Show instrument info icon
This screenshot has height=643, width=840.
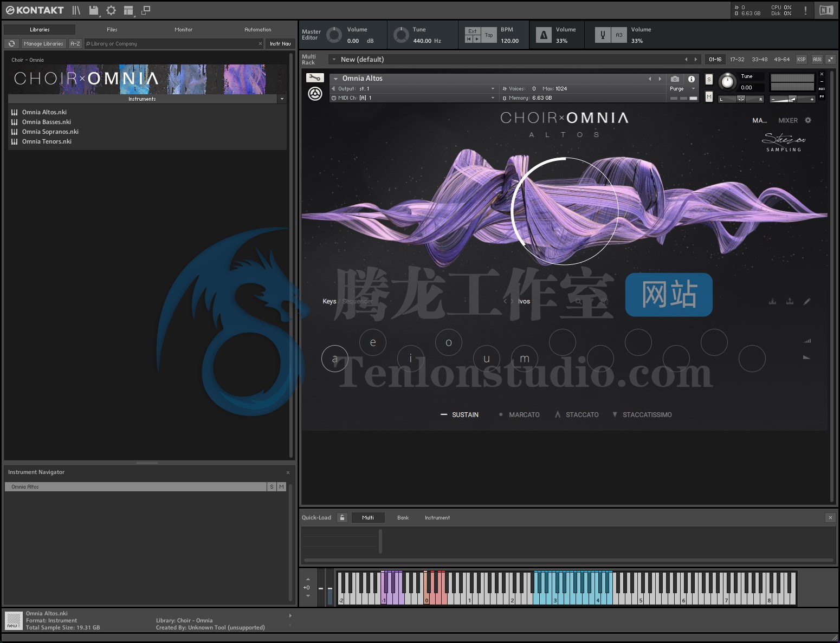[692, 79]
